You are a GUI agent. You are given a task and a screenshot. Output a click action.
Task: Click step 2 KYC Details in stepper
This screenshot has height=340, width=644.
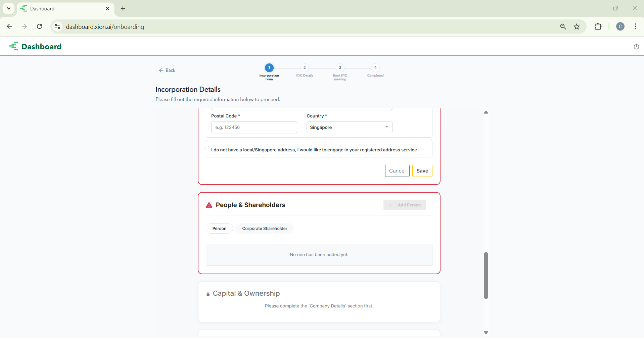coord(305,68)
